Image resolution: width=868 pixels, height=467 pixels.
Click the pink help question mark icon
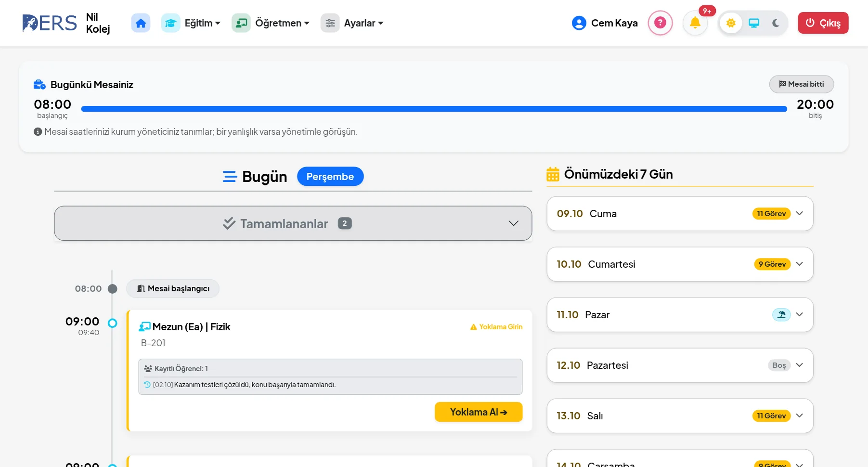tap(660, 23)
